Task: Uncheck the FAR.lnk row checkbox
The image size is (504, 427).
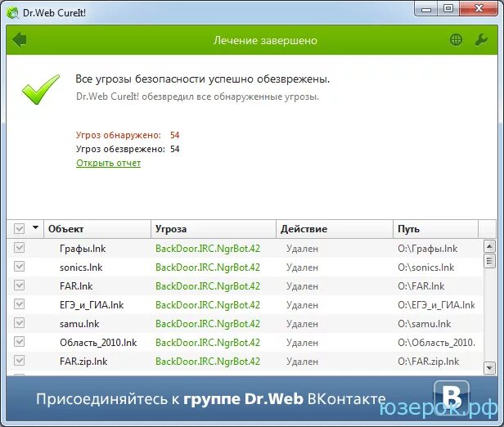Action: click(x=20, y=285)
